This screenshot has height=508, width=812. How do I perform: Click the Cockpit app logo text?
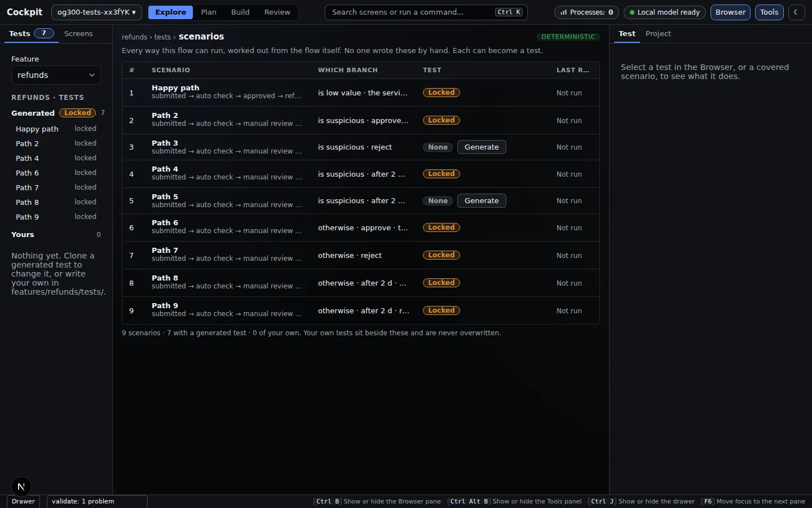point(24,12)
